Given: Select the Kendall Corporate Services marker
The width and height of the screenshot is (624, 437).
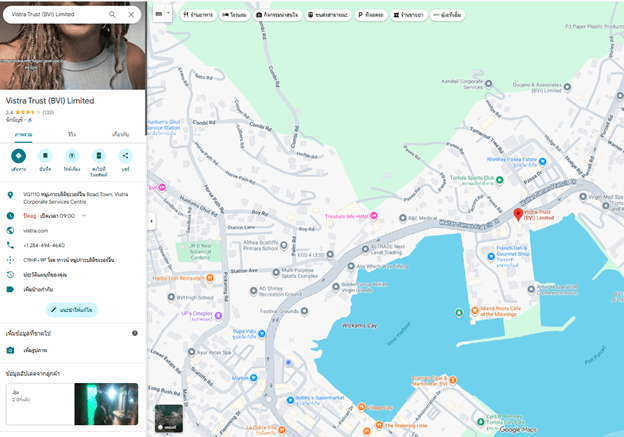Looking at the screenshot, I should pyautogui.click(x=489, y=84).
